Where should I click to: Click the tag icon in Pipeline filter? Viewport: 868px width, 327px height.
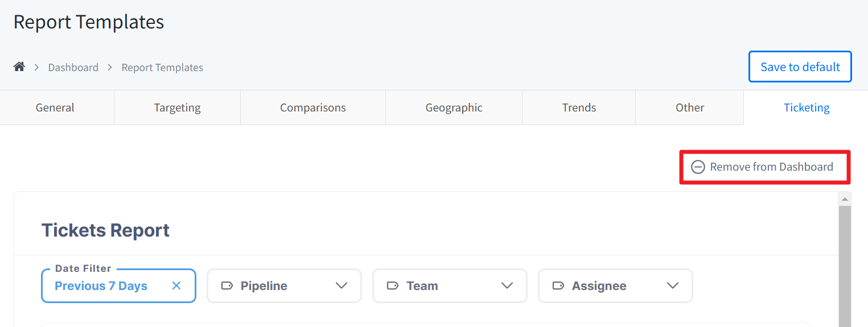tap(227, 285)
